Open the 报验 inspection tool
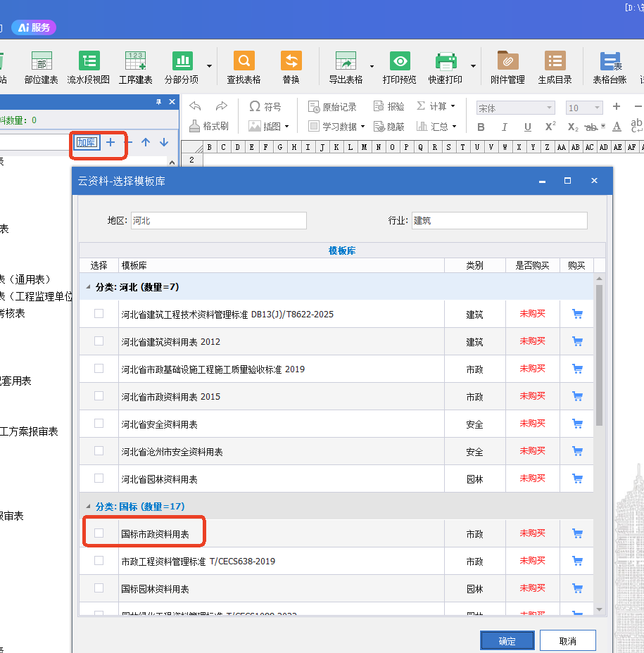The width and height of the screenshot is (644, 653). (x=389, y=107)
